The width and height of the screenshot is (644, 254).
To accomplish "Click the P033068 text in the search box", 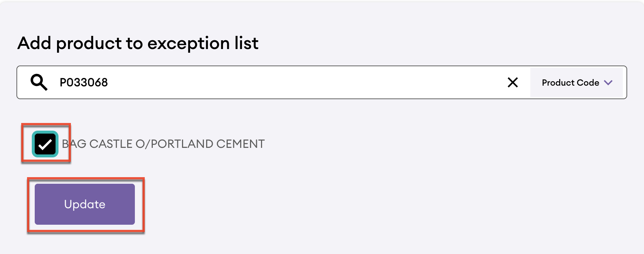I will click(84, 82).
